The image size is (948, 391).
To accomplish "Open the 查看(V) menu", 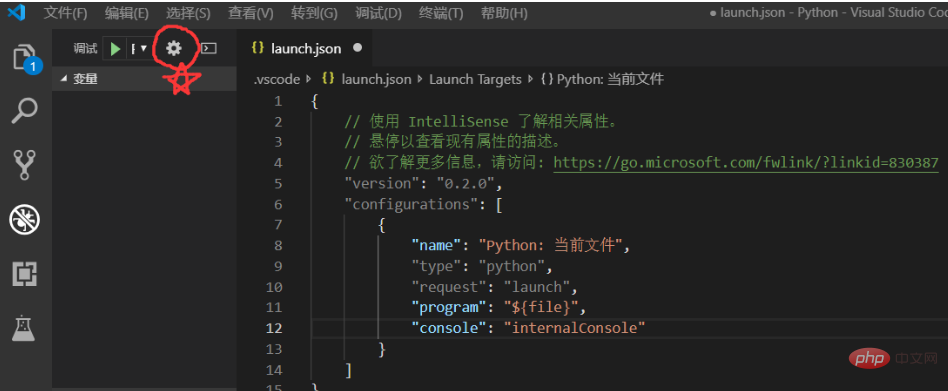I will (x=250, y=13).
